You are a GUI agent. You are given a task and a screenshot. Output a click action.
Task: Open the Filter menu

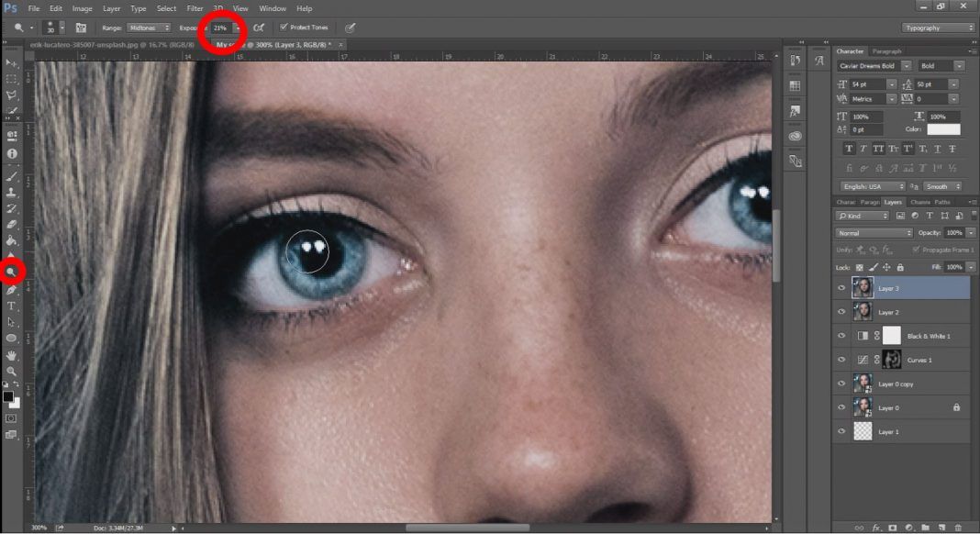[195, 8]
